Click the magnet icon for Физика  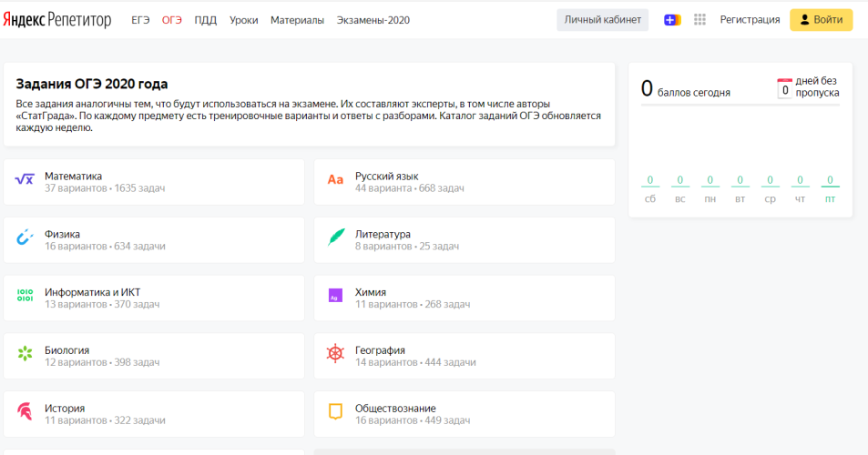(25, 238)
